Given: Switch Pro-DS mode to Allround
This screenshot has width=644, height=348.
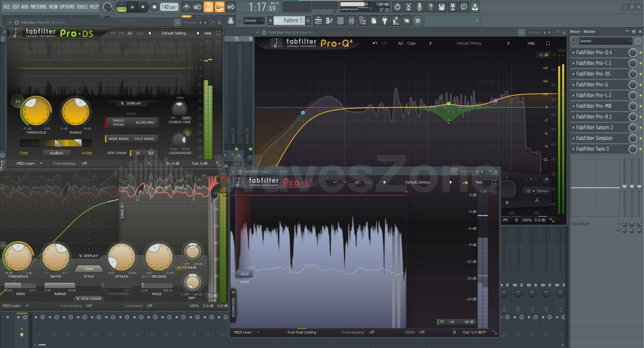Looking at the screenshot, I should pyautogui.click(x=145, y=122).
